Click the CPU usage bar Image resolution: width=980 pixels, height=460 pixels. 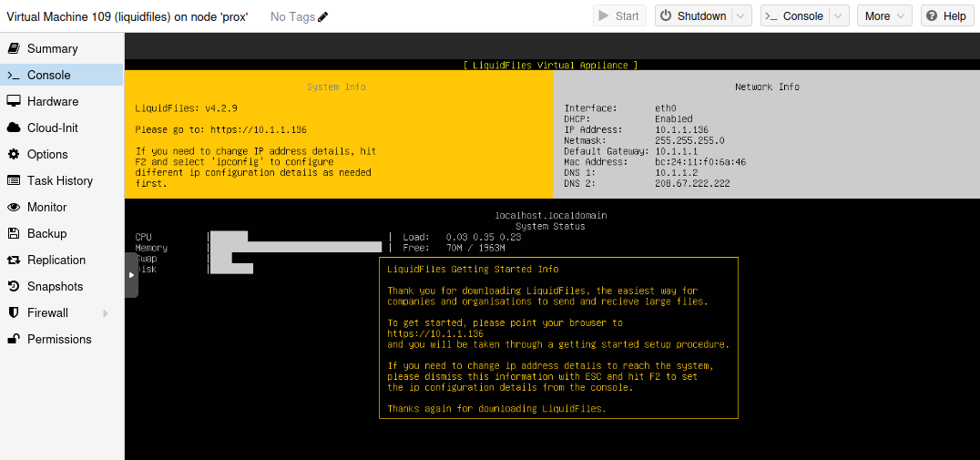pyautogui.click(x=229, y=237)
